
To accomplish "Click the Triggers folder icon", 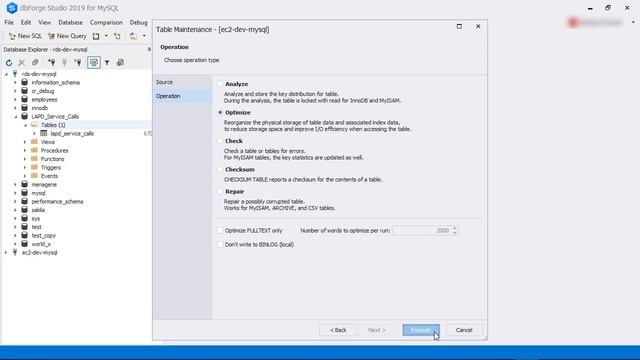I will tap(34, 167).
